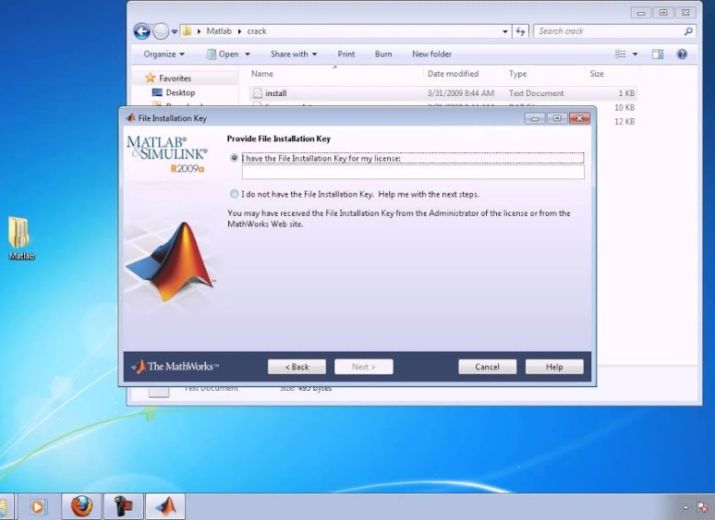This screenshot has width=715, height=520.
Task: Click the '12 KB' size cell
Action: [624, 122]
